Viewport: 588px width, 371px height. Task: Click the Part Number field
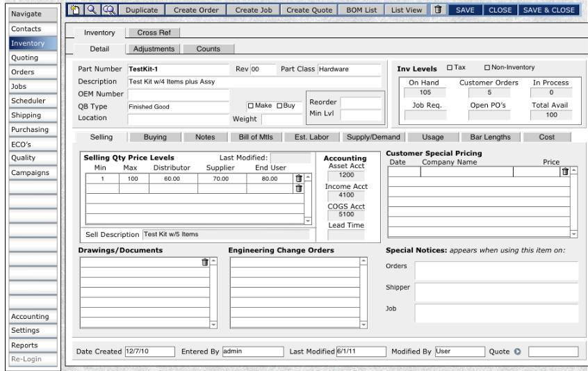pyautogui.click(x=178, y=69)
